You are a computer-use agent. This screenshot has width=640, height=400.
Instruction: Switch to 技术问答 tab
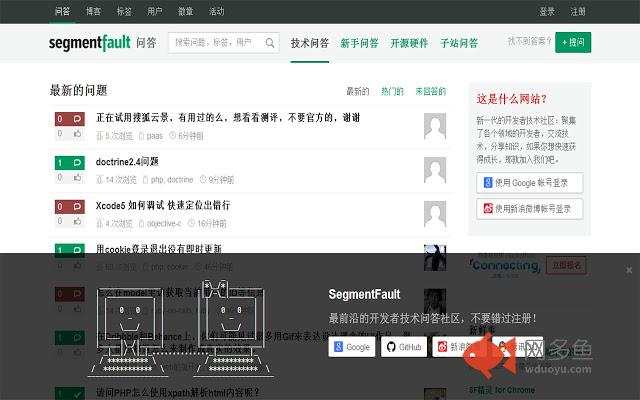coord(310,43)
